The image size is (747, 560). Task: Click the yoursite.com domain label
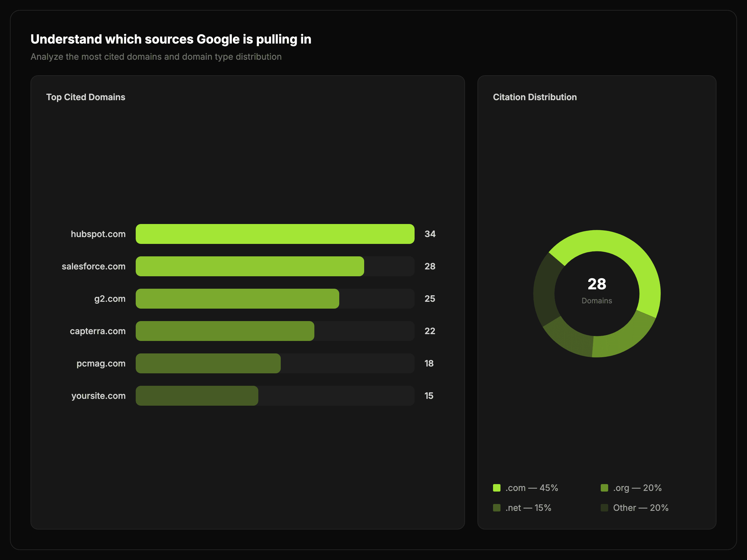click(98, 396)
